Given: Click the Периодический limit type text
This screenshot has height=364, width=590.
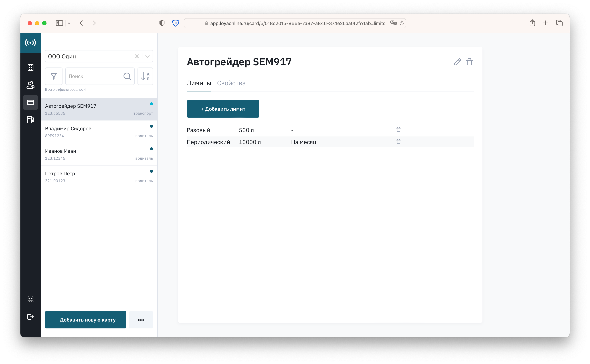Looking at the screenshot, I should point(209,142).
